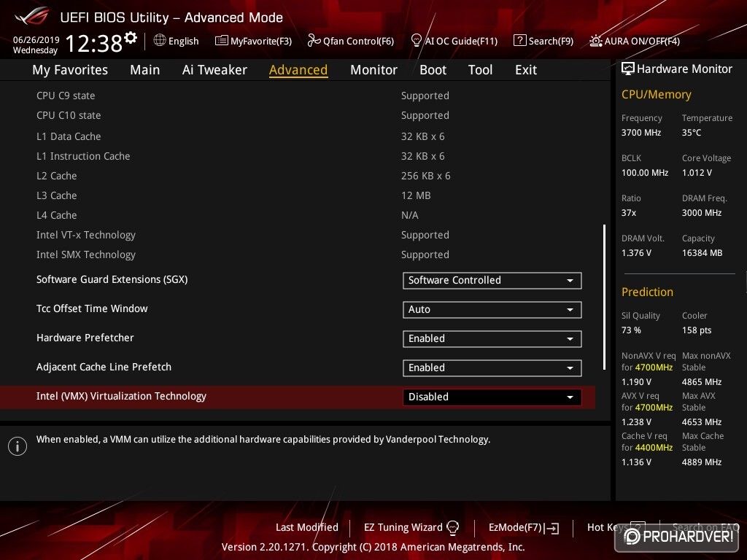Click the 73 % Sil Quality value
The width and height of the screenshot is (747, 560).
click(x=631, y=330)
